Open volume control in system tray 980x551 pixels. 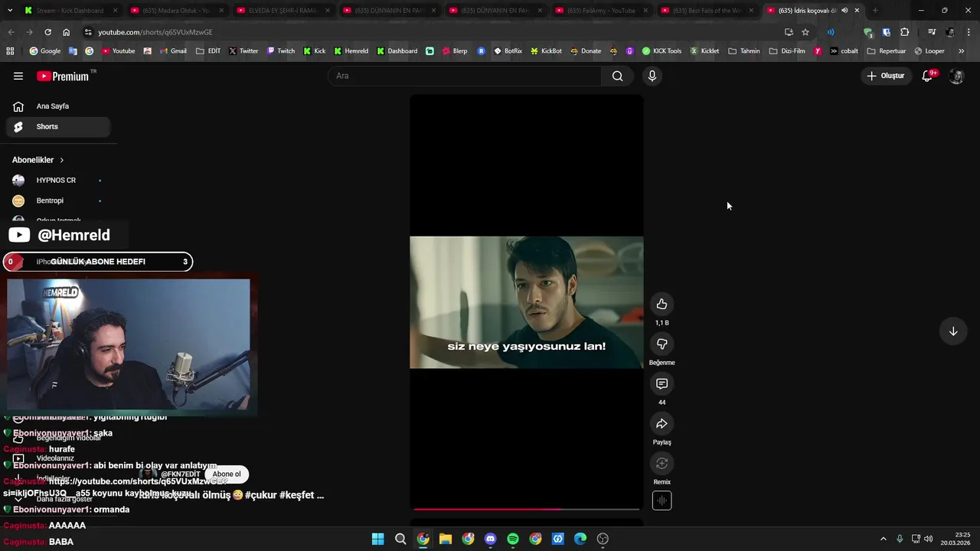929,539
